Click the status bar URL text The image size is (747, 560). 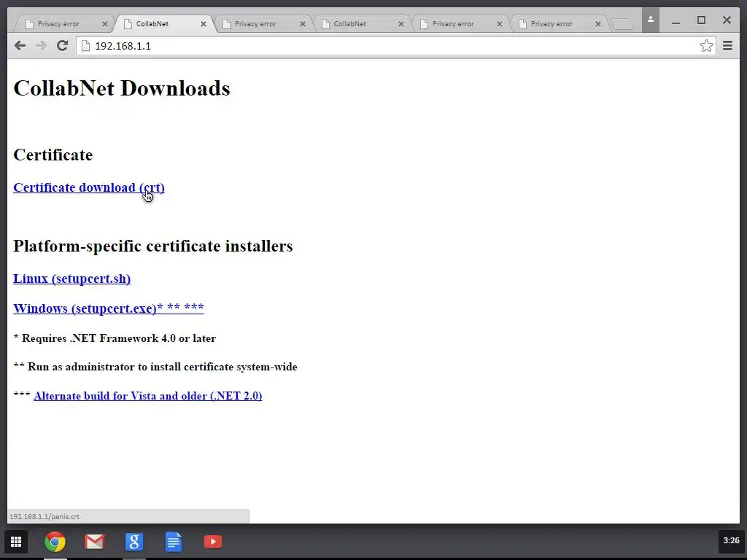pyautogui.click(x=44, y=516)
